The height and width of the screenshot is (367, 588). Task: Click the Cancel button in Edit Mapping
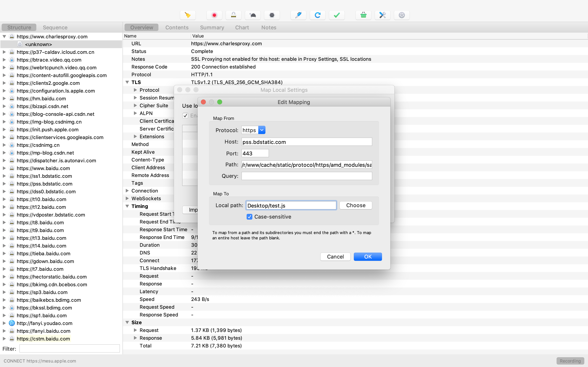(335, 256)
